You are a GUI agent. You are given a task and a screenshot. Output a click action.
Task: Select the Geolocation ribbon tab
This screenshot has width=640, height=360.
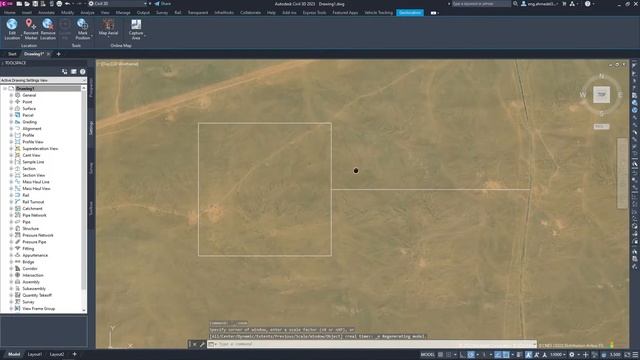(410, 13)
